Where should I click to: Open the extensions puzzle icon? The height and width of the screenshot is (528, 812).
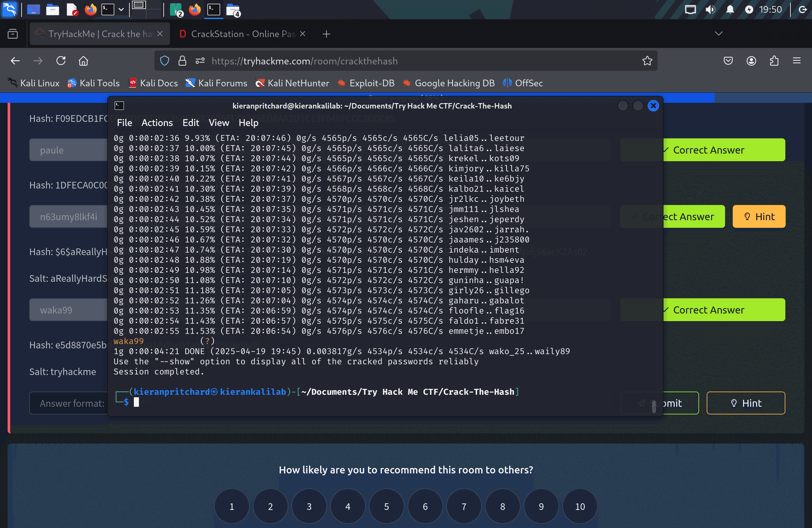click(774, 61)
